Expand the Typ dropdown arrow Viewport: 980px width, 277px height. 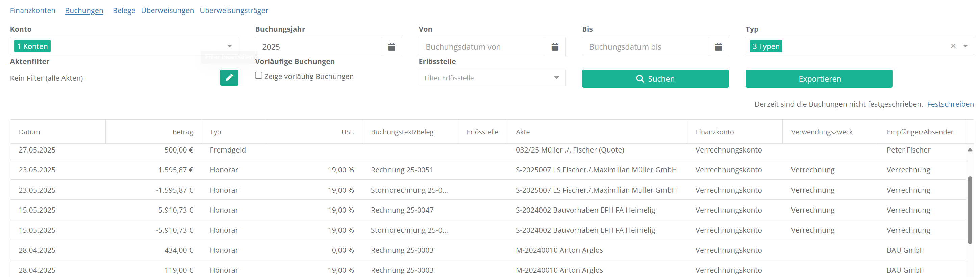(x=965, y=46)
